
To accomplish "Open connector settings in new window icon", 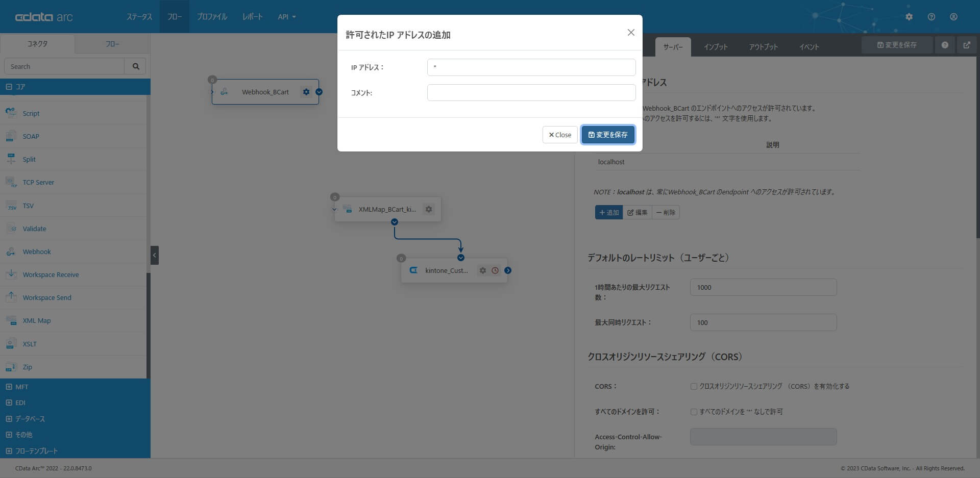I will click(967, 45).
